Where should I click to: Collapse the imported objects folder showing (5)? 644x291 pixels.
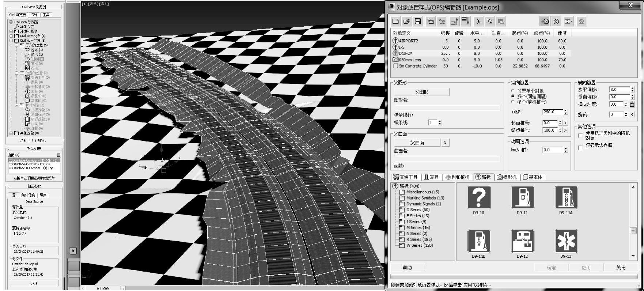pyautogui.click(x=16, y=45)
